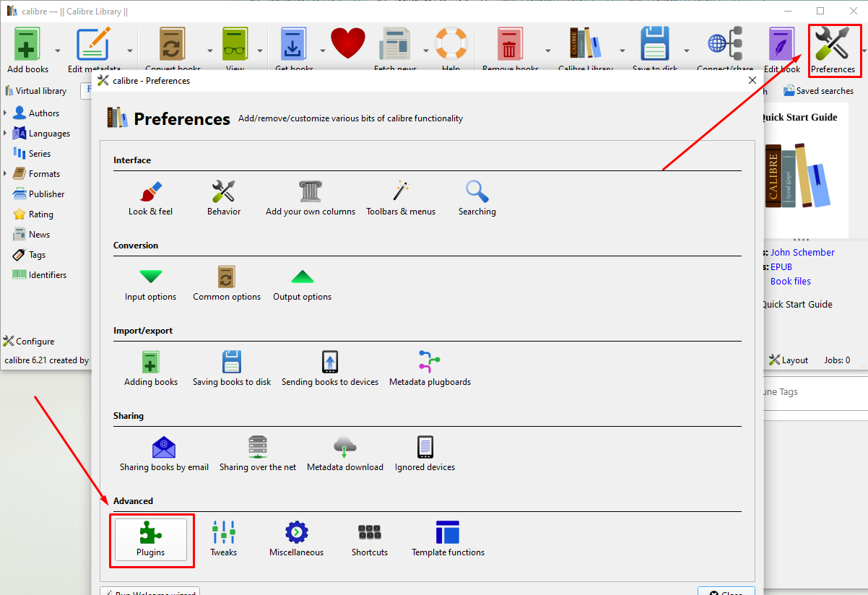Click the red heart donate icon
This screenshot has width=868, height=595.
[x=348, y=45]
